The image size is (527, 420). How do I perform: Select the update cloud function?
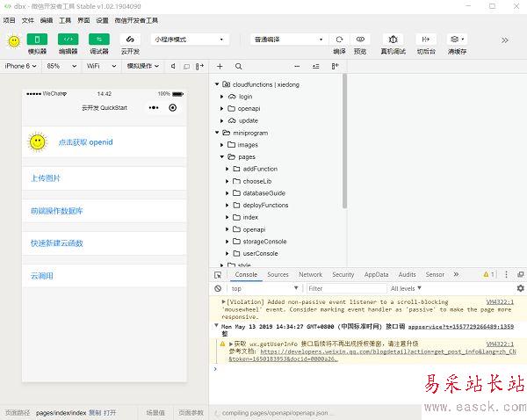248,120
